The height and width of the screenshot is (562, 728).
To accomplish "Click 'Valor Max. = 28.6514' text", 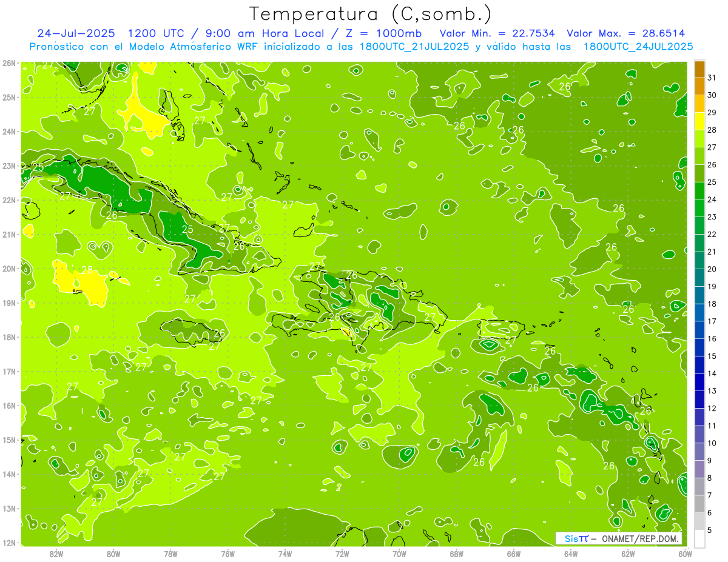I will tap(625, 33).
